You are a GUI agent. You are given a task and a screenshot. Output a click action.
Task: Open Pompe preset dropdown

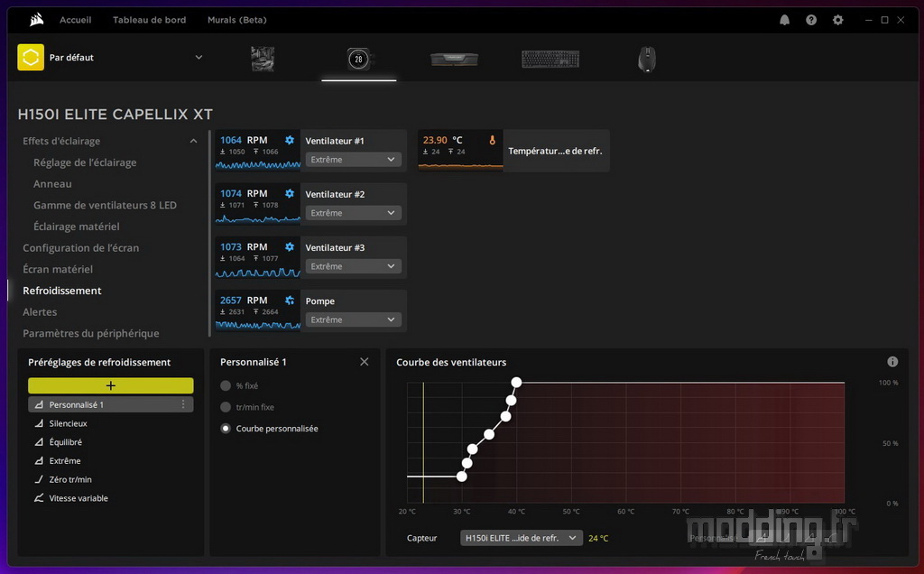pos(353,319)
